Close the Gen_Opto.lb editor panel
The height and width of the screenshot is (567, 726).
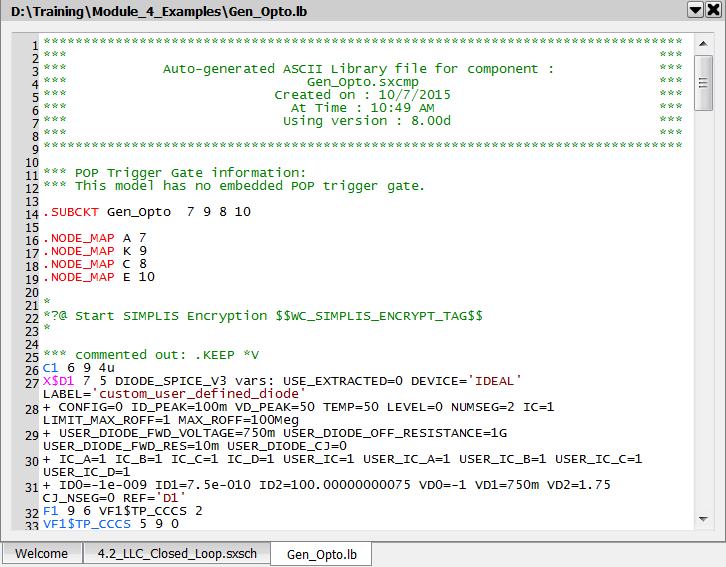pyautogui.click(x=714, y=9)
